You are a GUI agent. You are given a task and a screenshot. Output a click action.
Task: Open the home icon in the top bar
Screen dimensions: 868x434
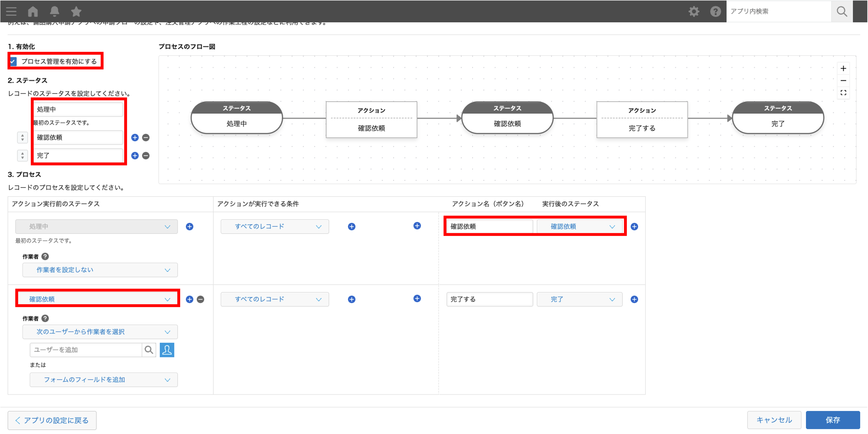coord(33,11)
